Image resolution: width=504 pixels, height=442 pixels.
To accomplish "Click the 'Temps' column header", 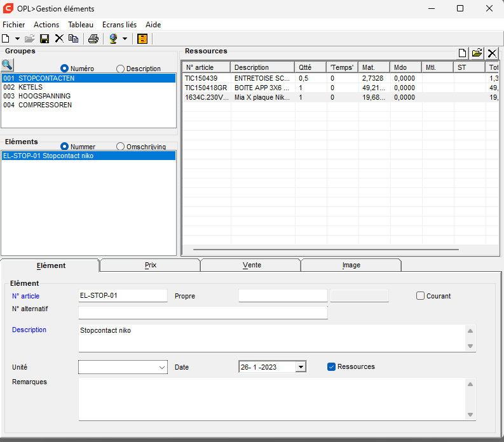I will click(343, 67).
